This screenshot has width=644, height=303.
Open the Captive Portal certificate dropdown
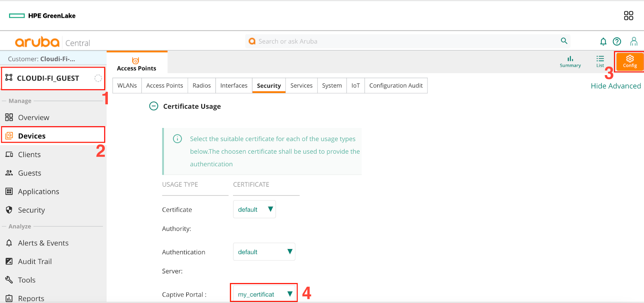[264, 293]
